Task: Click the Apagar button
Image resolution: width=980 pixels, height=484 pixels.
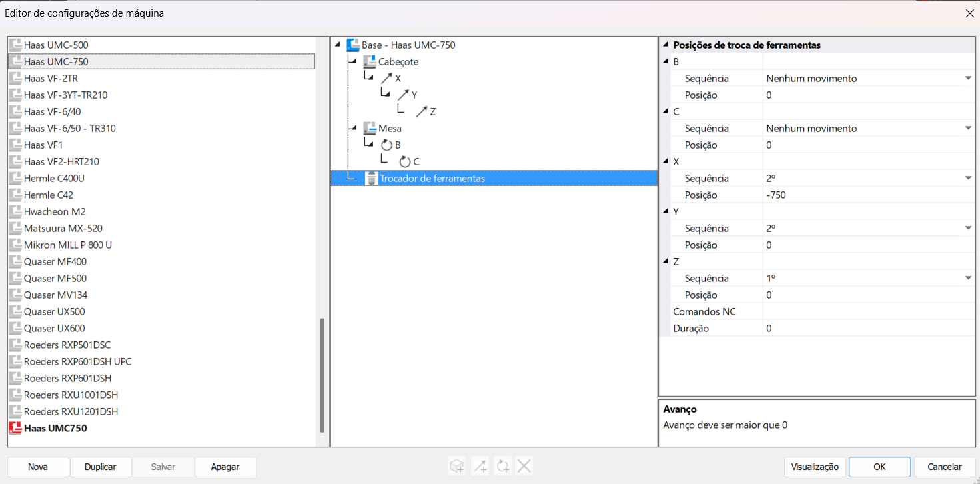Action: coord(225,467)
